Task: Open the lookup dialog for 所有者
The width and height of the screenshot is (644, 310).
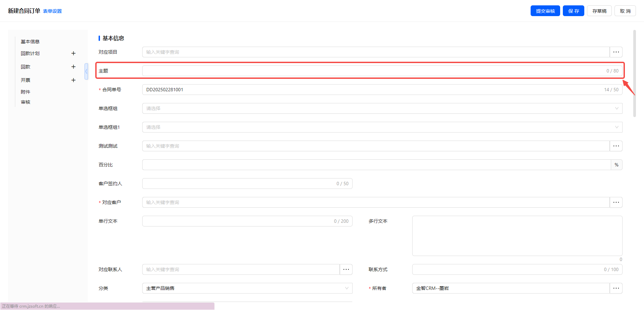Action: pos(616,288)
